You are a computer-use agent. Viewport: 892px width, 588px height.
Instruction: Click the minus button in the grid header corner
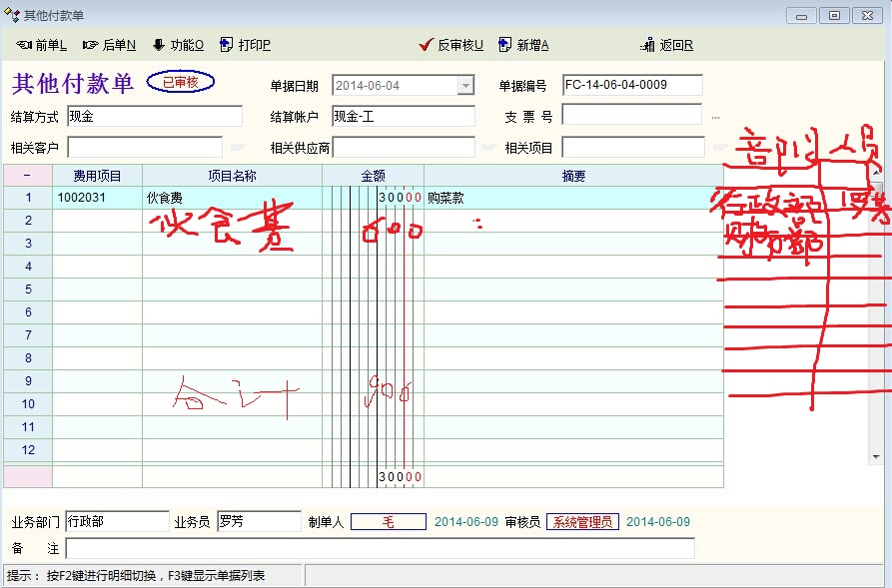click(28, 176)
